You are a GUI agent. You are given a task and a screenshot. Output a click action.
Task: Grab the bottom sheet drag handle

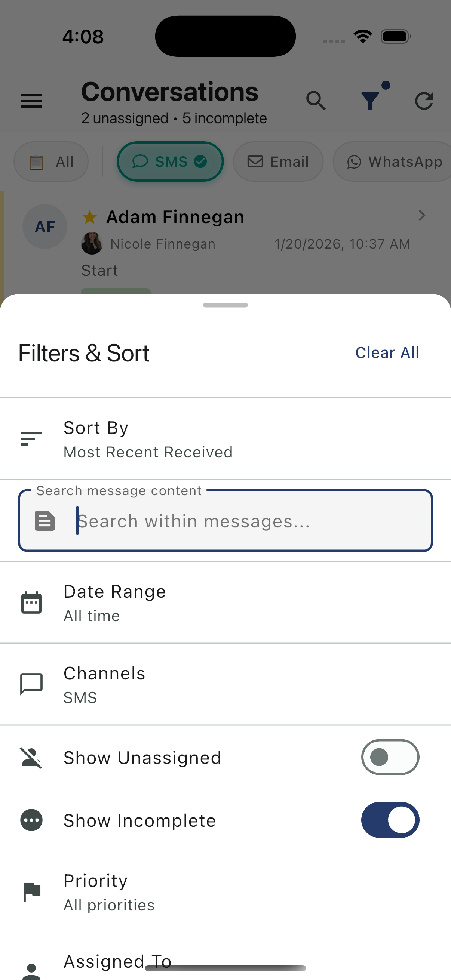click(x=225, y=305)
